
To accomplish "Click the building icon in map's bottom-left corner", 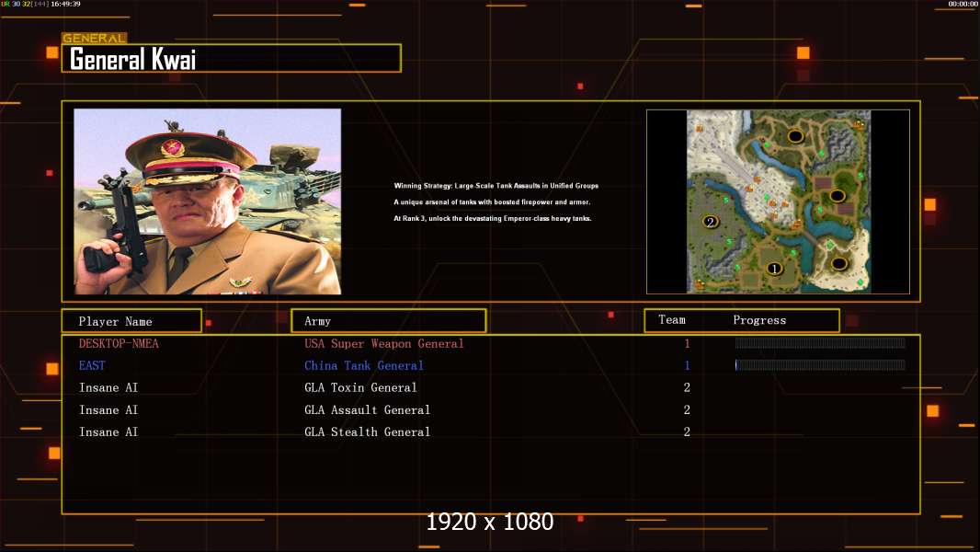I will [x=699, y=284].
